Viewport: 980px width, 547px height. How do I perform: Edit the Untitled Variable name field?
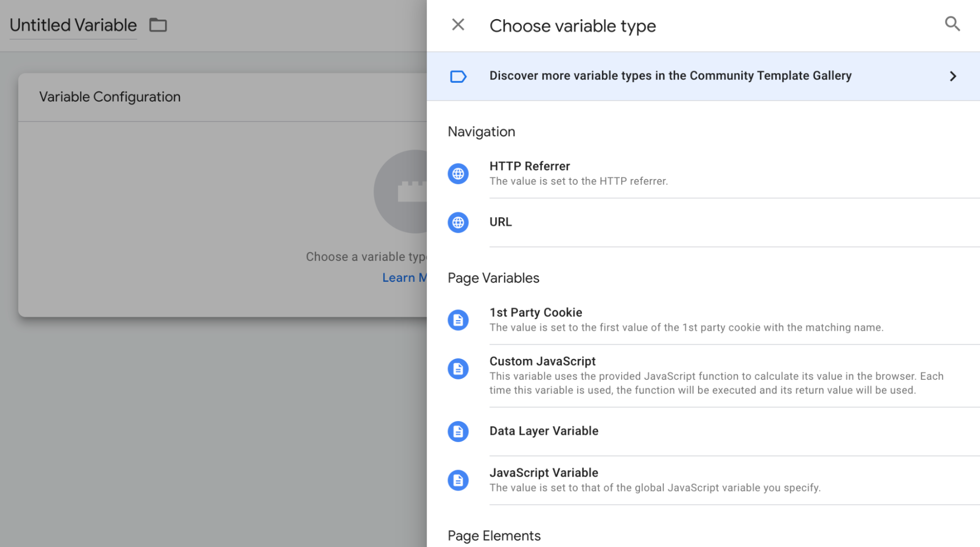click(x=74, y=25)
